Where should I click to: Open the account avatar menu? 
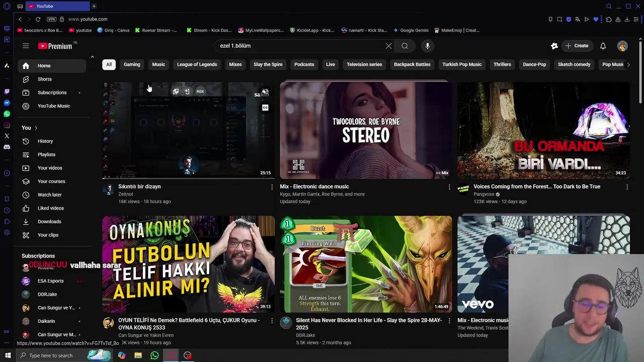click(622, 46)
